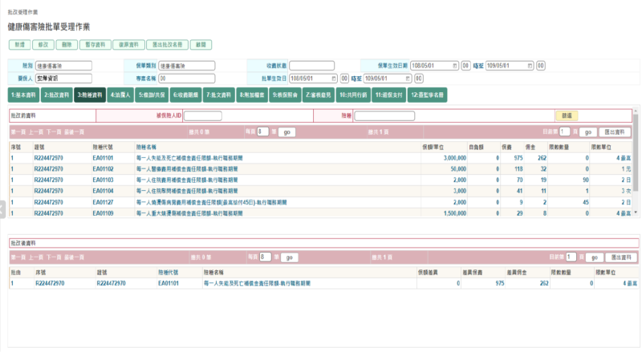Click the 復原資料 button
This screenshot has width=642, height=364.
(129, 45)
